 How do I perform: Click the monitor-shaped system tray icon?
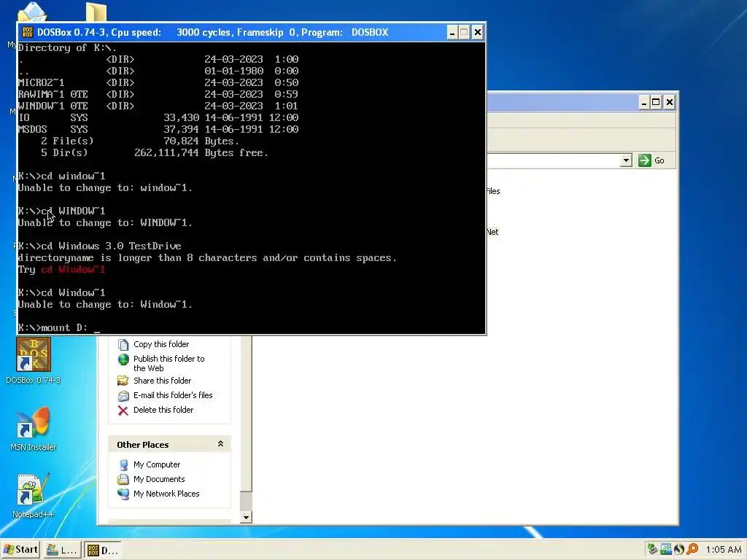tap(665, 549)
